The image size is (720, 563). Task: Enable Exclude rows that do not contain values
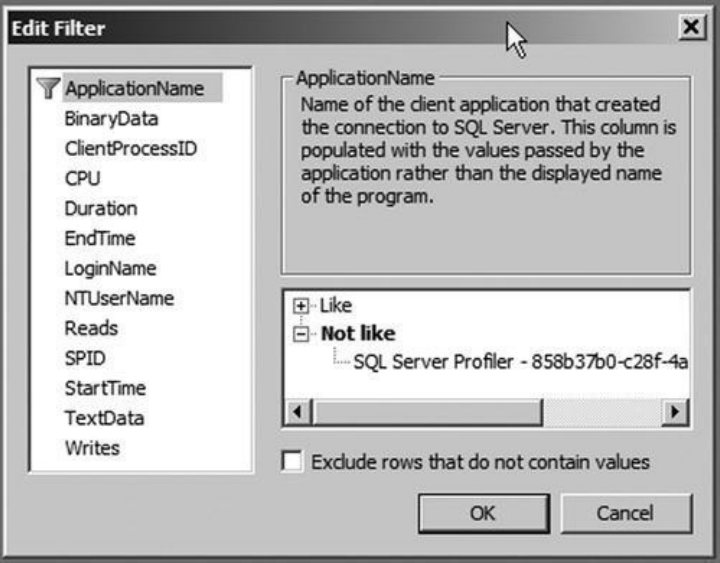click(x=293, y=462)
